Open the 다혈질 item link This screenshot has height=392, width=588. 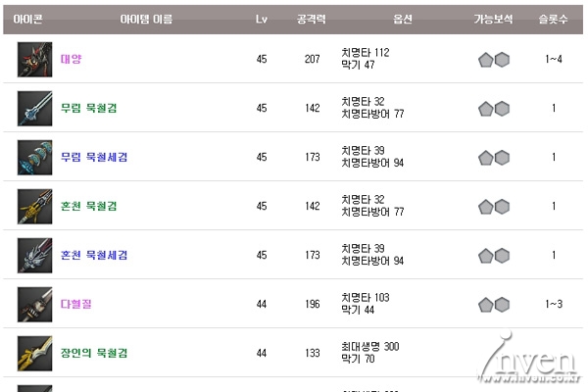(x=75, y=304)
